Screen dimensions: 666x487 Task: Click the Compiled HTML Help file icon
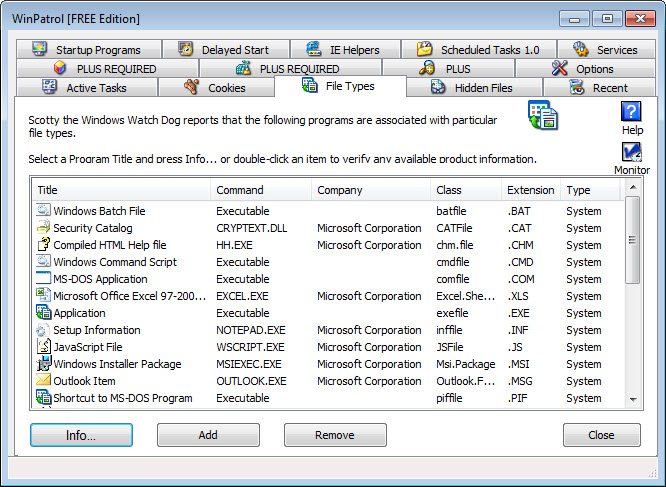pos(43,244)
